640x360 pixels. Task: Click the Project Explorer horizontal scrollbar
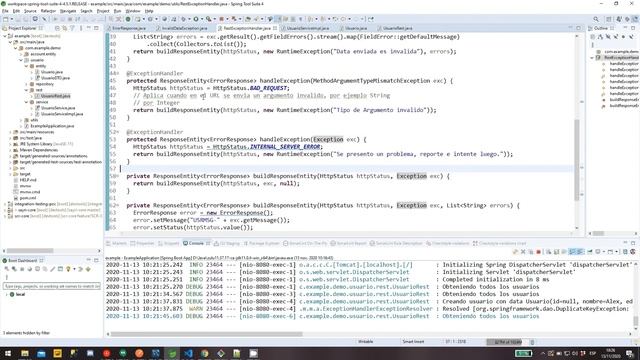tap(30, 251)
